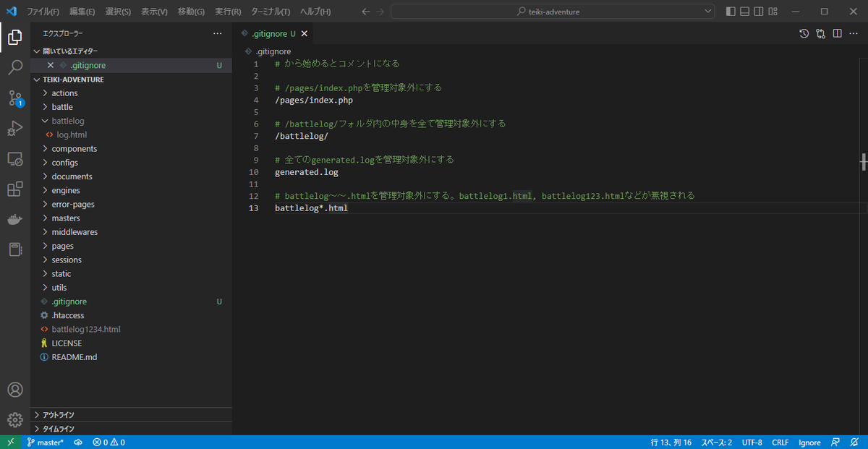Click the Ignore language mode indicator
Image resolution: width=868 pixels, height=449 pixels.
[x=809, y=442]
